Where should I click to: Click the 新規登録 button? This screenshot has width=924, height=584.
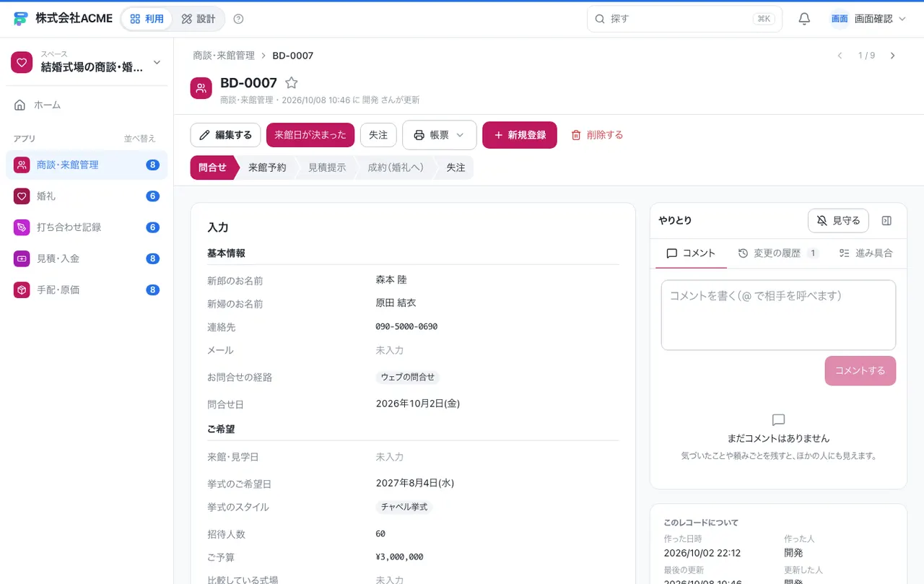pos(520,135)
